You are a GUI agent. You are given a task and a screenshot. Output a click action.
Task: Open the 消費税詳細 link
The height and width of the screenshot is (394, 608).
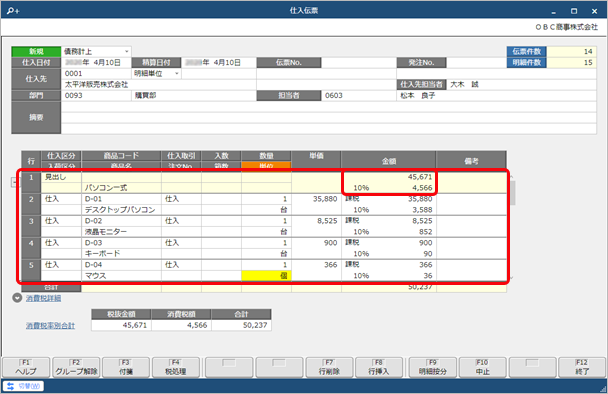(x=43, y=298)
